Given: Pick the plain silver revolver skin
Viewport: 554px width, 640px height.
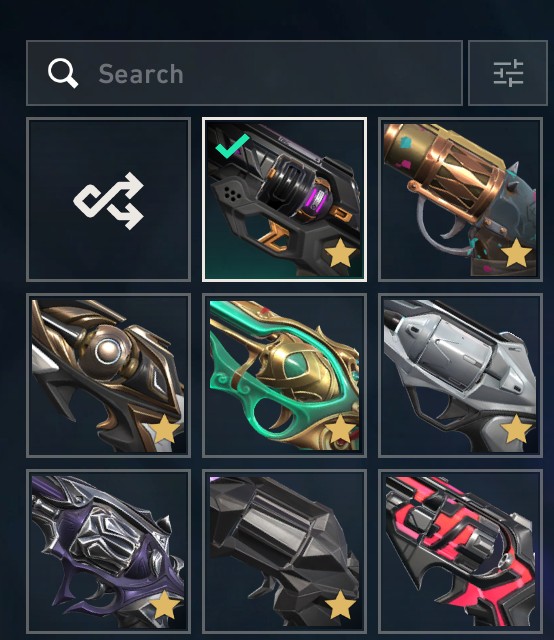Looking at the screenshot, I should click(461, 376).
